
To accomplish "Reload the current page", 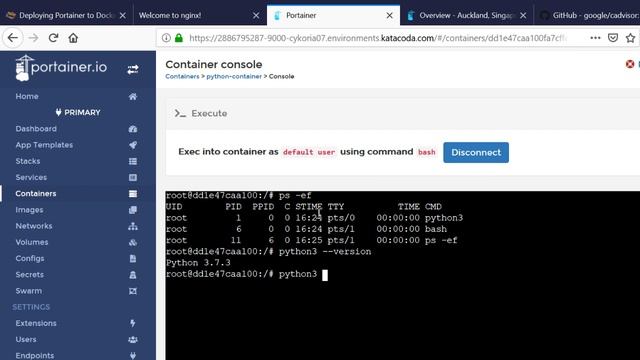I will coord(53,38).
